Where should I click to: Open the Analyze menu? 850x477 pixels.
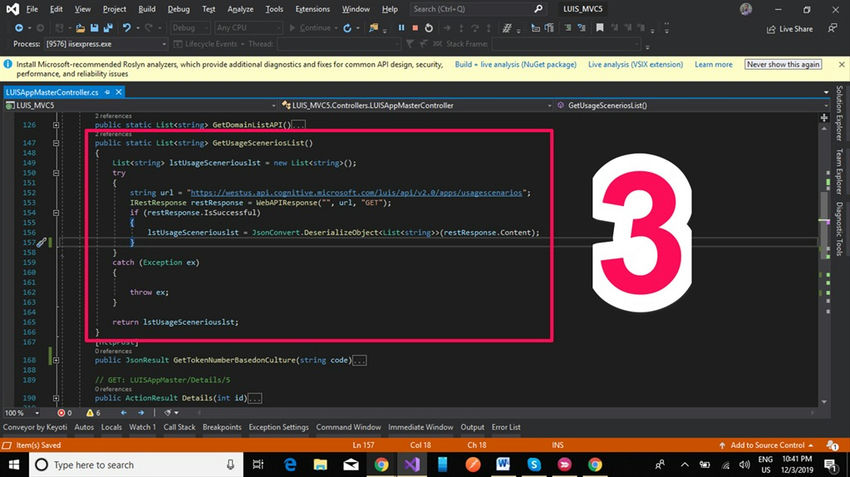239,9
